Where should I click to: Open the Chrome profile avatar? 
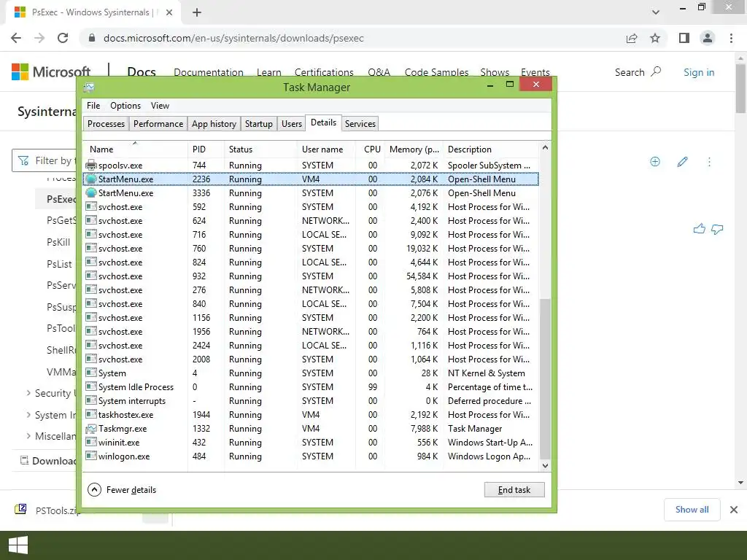(x=708, y=38)
